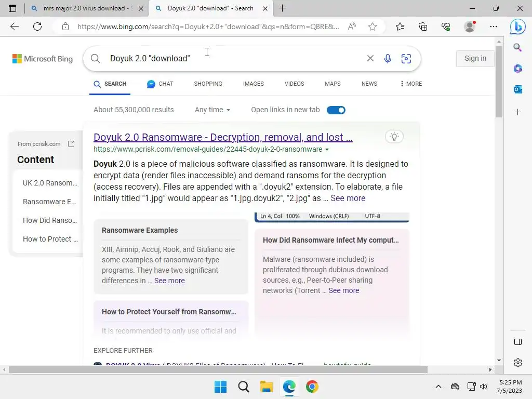Viewport: 532px width, 399px height.
Task: Expand the pcrisk URL dropdown arrow
Action: tap(327, 149)
